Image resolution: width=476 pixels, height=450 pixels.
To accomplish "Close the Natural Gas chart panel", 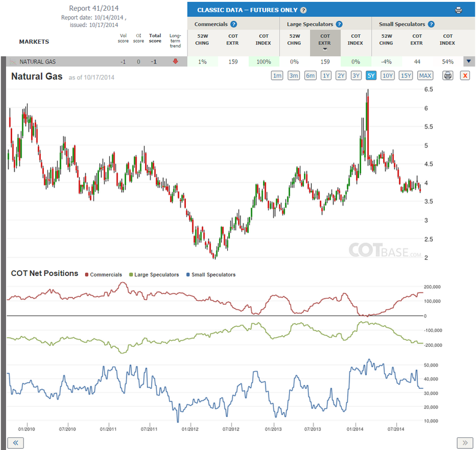I will (465, 76).
